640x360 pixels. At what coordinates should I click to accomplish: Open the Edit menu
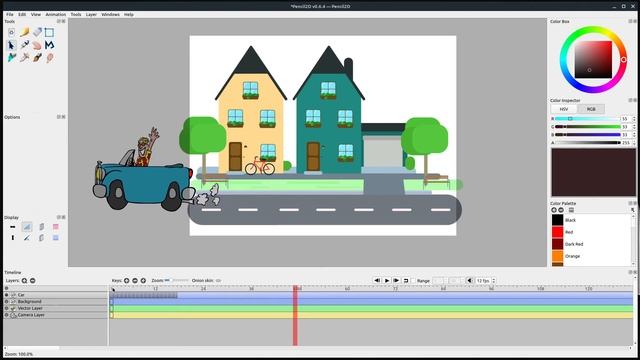pyautogui.click(x=22, y=14)
